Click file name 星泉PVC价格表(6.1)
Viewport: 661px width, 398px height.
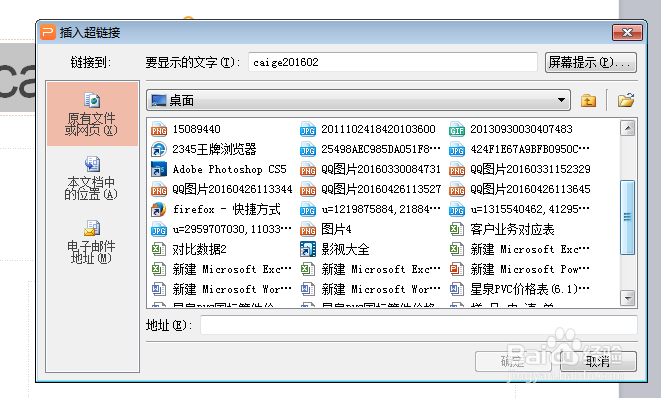(x=530, y=289)
